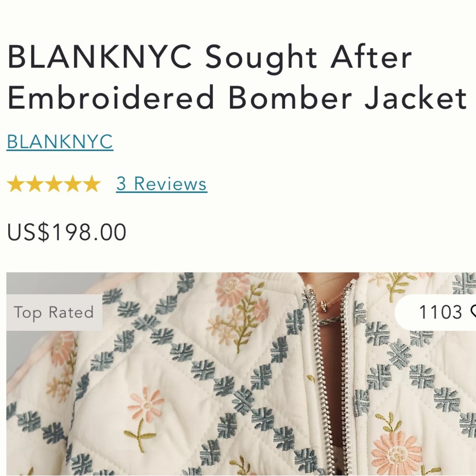The image size is (476, 476).
Task: Click the third yellow rating star
Action: pos(54,184)
